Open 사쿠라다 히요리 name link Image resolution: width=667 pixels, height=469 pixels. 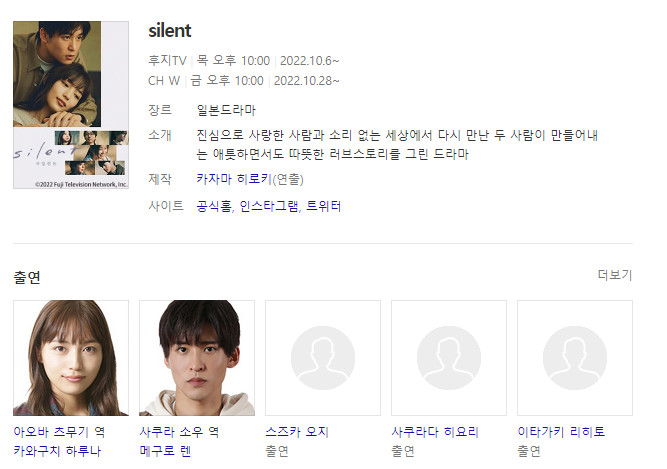point(435,432)
